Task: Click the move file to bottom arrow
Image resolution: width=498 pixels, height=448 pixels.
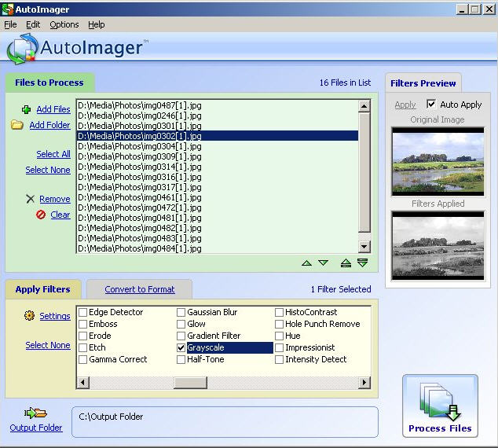Action: [362, 263]
